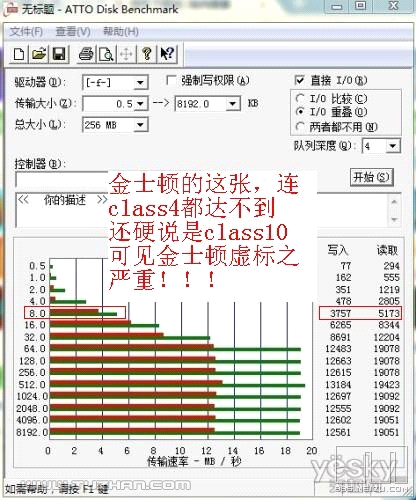Click description box scrollbar down arrow
Image resolution: width=416 pixels, height=500 pixels.
tap(394, 219)
